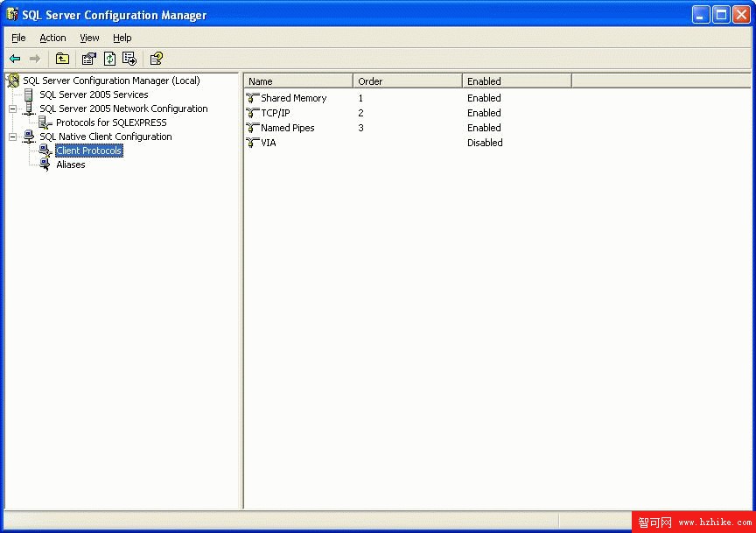
Task: Select SQL Server Configuration Manager (Local) node
Action: point(111,81)
